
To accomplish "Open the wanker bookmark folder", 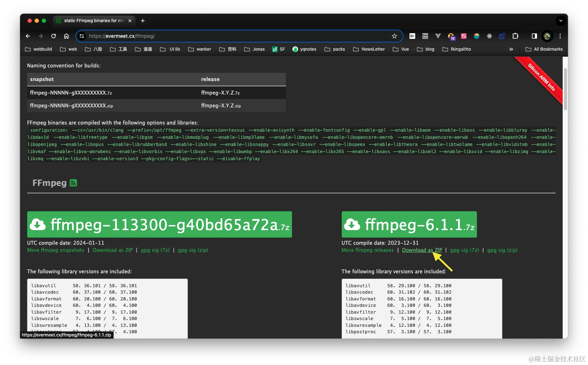I will tap(200, 49).
